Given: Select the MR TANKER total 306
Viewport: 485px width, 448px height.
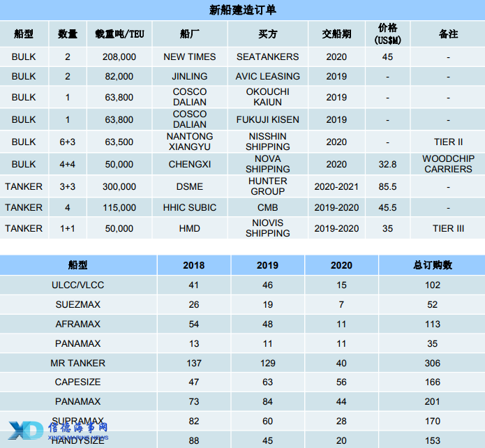Looking at the screenshot, I should [433, 363].
